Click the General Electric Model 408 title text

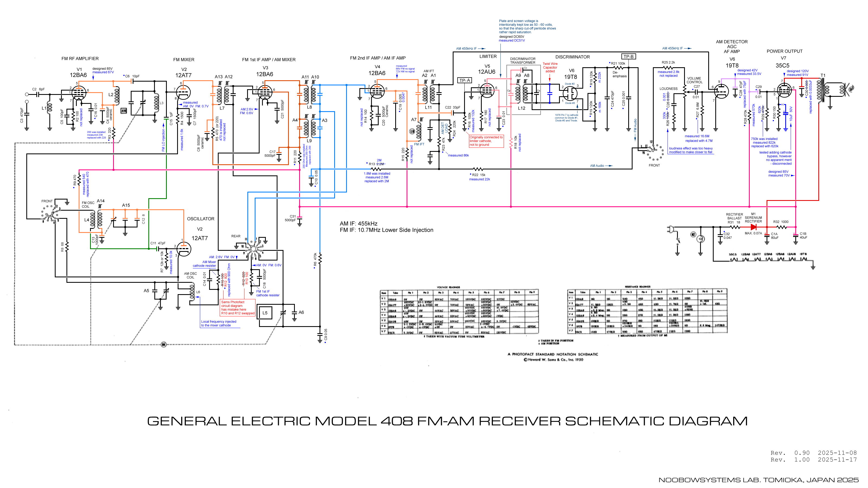(447, 421)
